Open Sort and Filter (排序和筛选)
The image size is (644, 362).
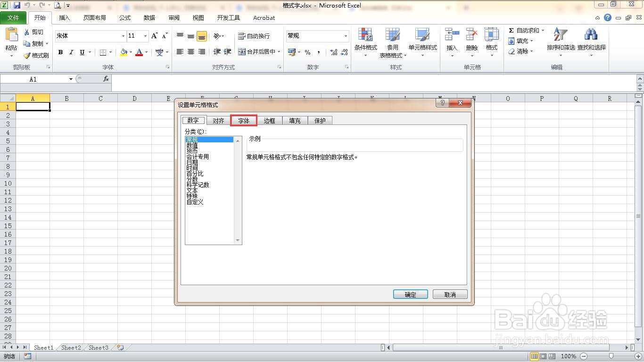point(561,42)
